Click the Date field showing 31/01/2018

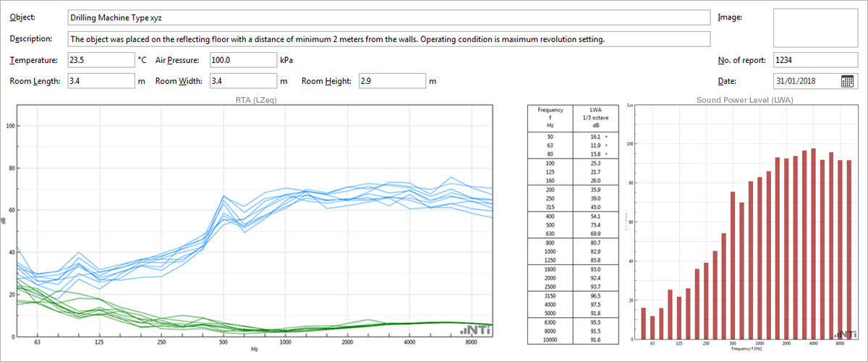807,81
